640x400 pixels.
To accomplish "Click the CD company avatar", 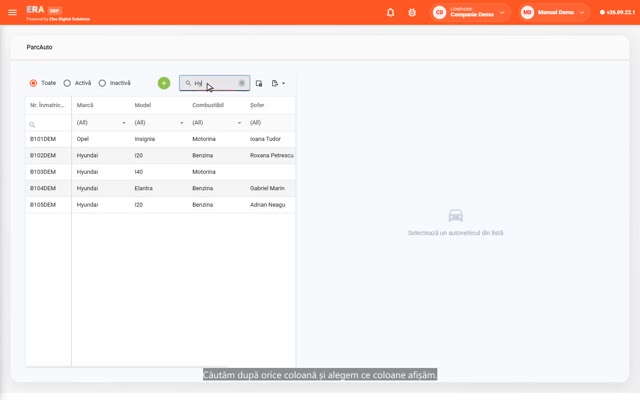I will coord(439,12).
